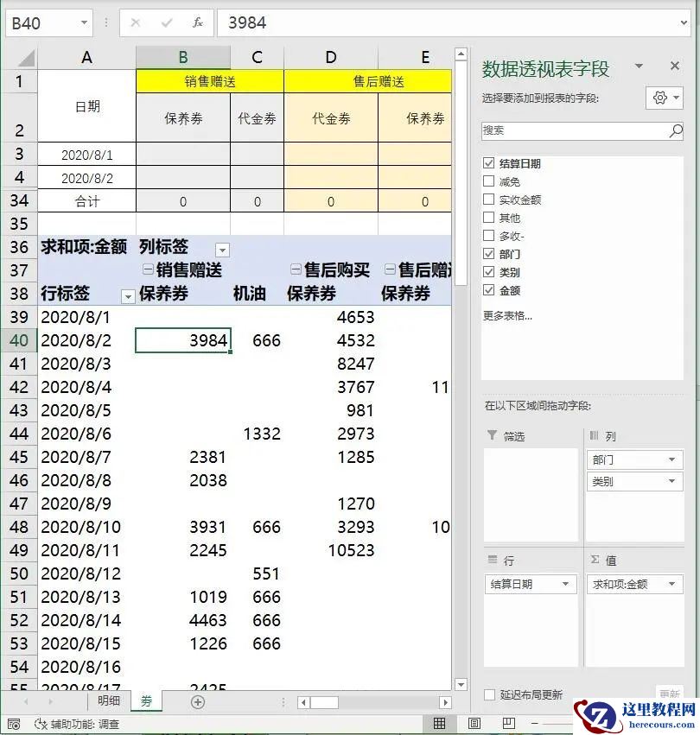
Task: Select cell with value 1332
Action: coord(258,434)
